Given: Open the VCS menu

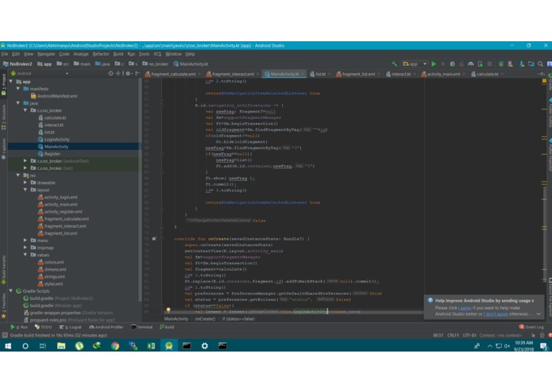Looking at the screenshot, I should (157, 54).
